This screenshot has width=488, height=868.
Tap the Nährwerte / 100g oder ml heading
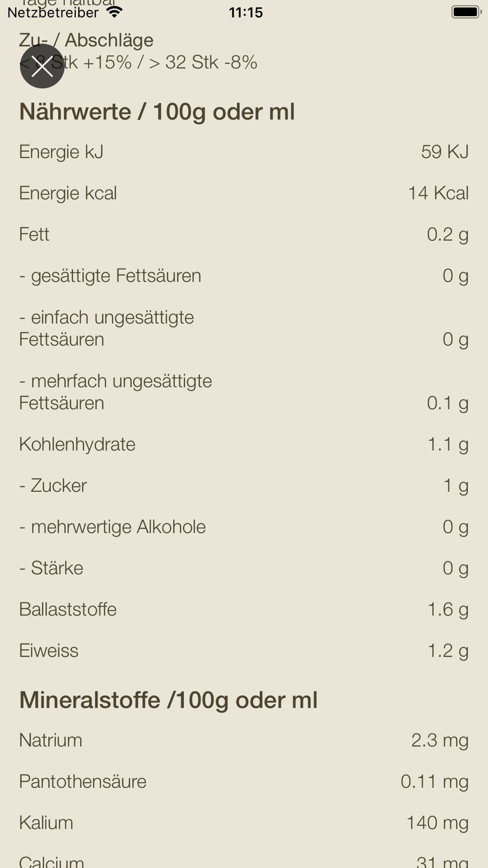157,112
